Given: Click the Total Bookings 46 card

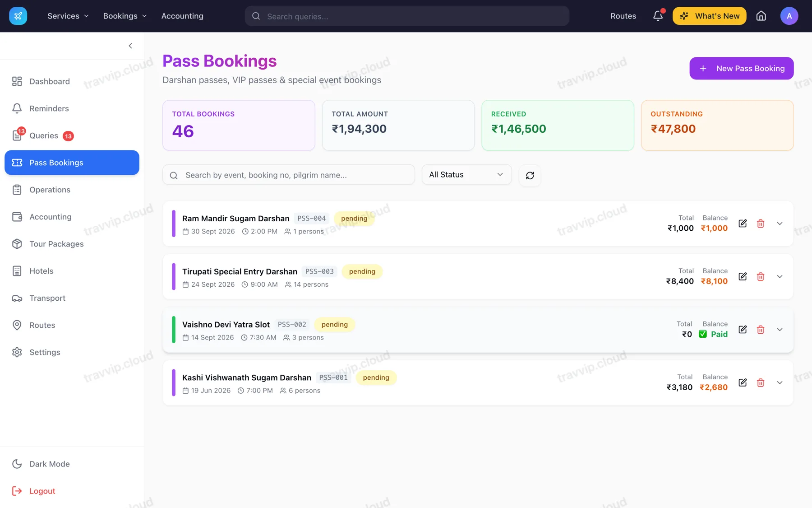Looking at the screenshot, I should (x=239, y=125).
